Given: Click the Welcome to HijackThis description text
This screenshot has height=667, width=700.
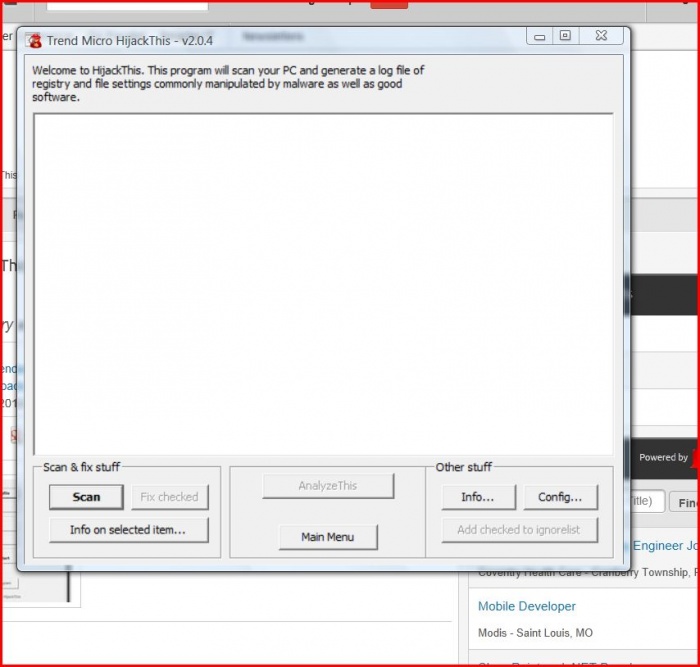Looking at the screenshot, I should click(228, 83).
